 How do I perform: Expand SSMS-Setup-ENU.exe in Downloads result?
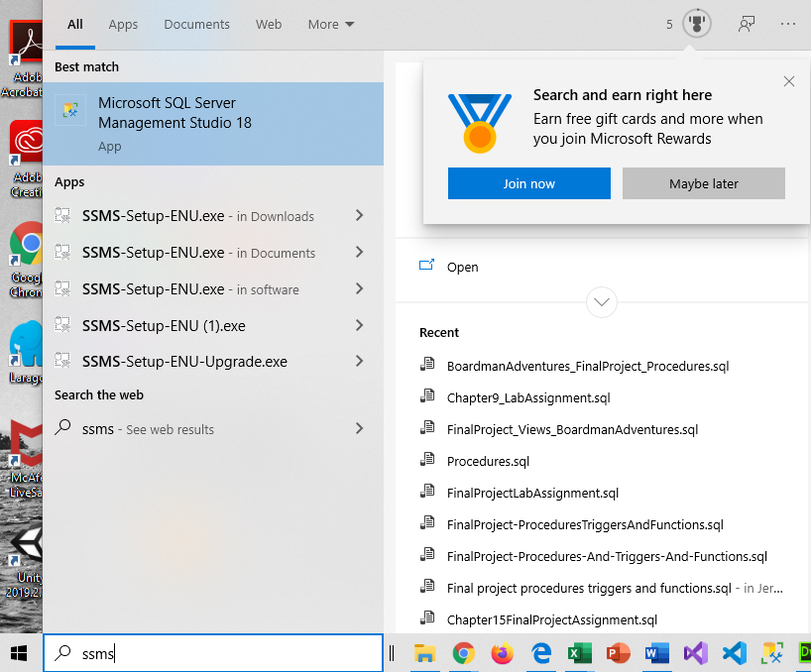[359, 216]
